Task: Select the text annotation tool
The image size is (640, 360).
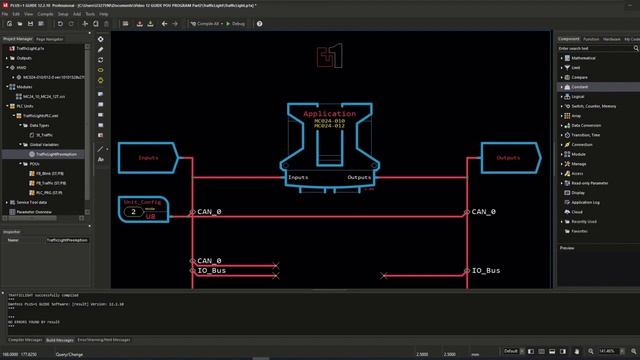Action: click(100, 160)
